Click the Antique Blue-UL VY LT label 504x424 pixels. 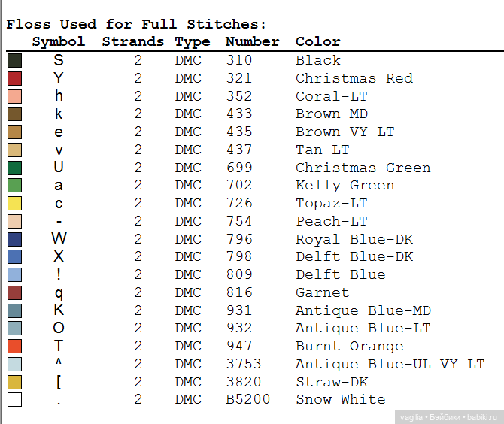(x=390, y=365)
